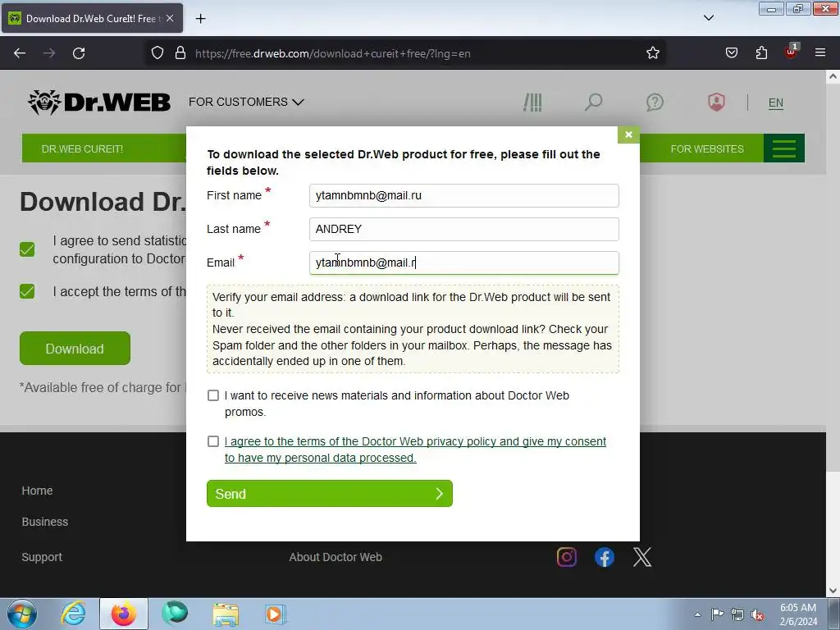Screen dimensions: 840x630
Task: Click the tracking protection shield icon
Action: [157, 53]
